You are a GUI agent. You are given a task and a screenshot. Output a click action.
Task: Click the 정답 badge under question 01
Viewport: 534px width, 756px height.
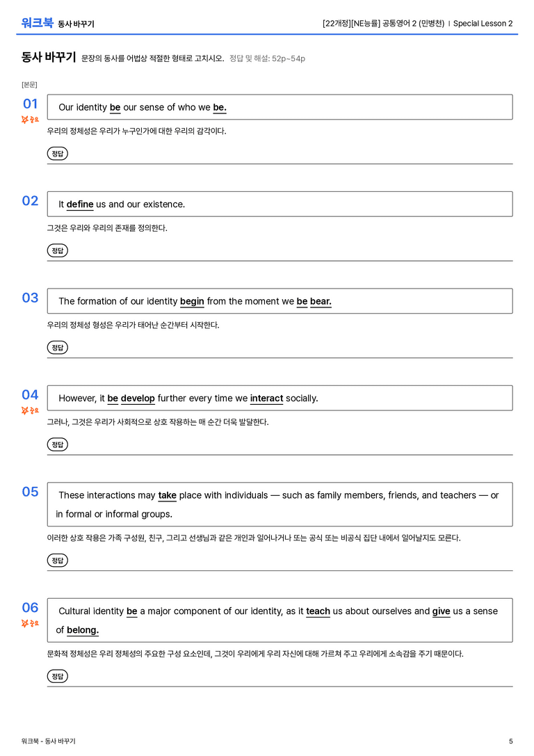tap(57, 153)
